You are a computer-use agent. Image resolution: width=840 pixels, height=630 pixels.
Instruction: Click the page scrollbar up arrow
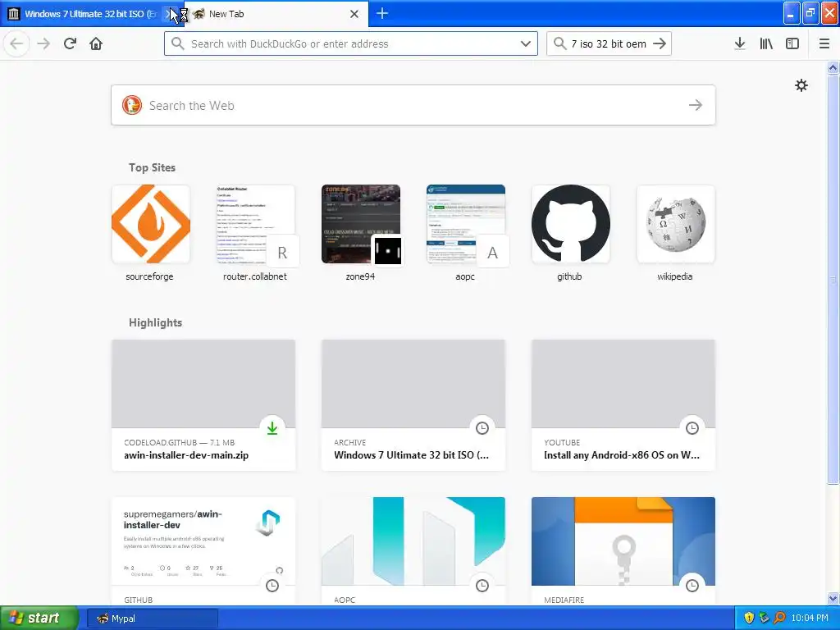pos(833,68)
